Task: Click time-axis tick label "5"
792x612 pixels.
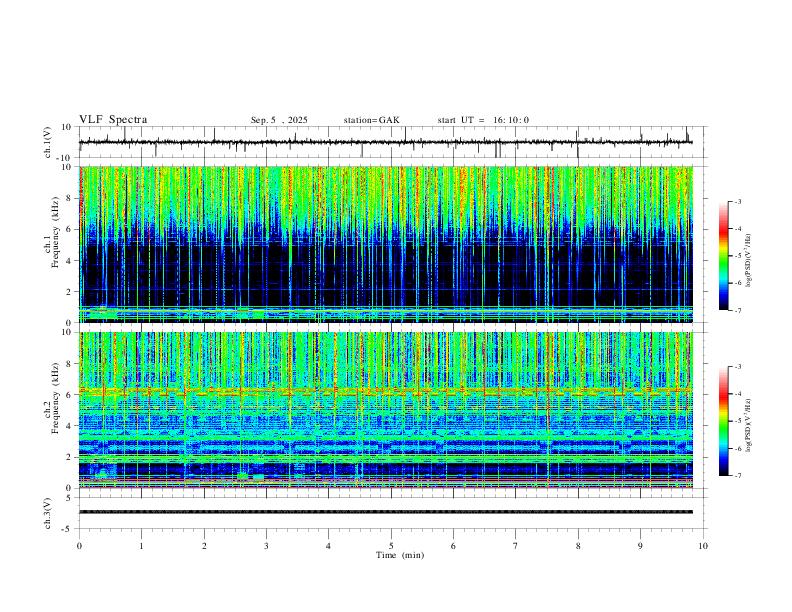Action: point(391,546)
